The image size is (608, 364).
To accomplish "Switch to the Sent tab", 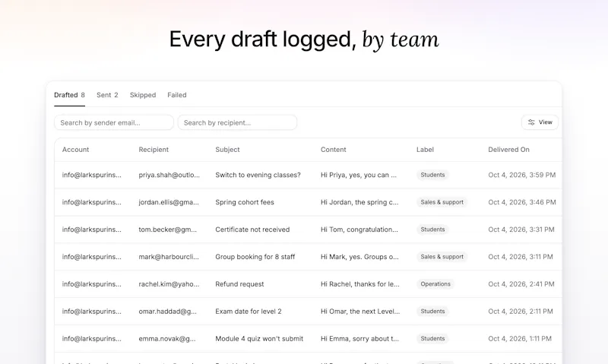I will pyautogui.click(x=107, y=95).
